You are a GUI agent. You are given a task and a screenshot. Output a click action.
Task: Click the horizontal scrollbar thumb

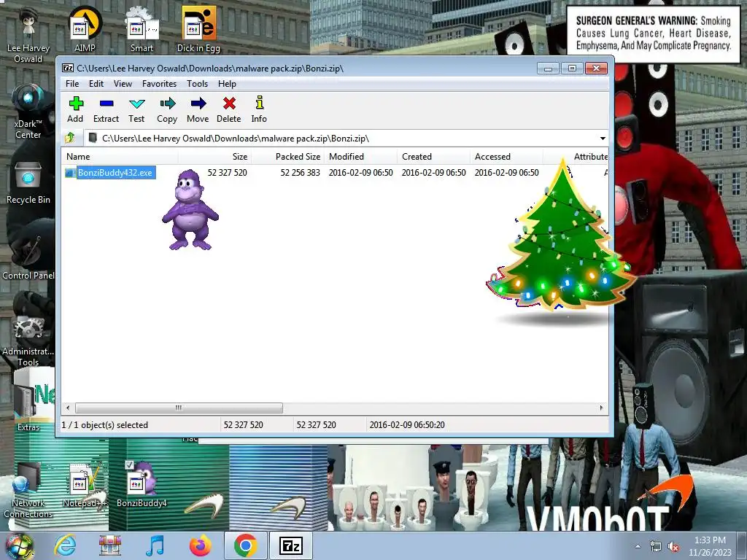coord(179,408)
